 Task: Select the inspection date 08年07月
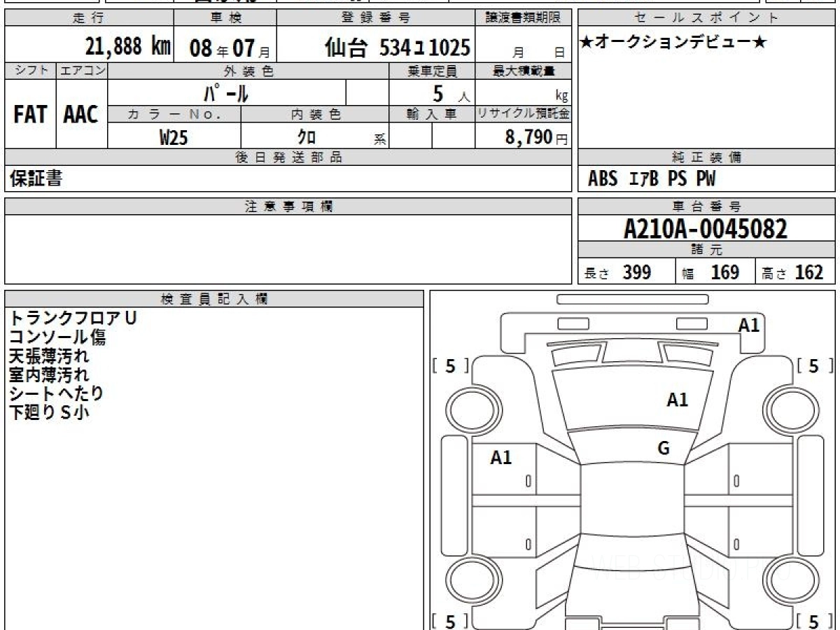pos(230,48)
